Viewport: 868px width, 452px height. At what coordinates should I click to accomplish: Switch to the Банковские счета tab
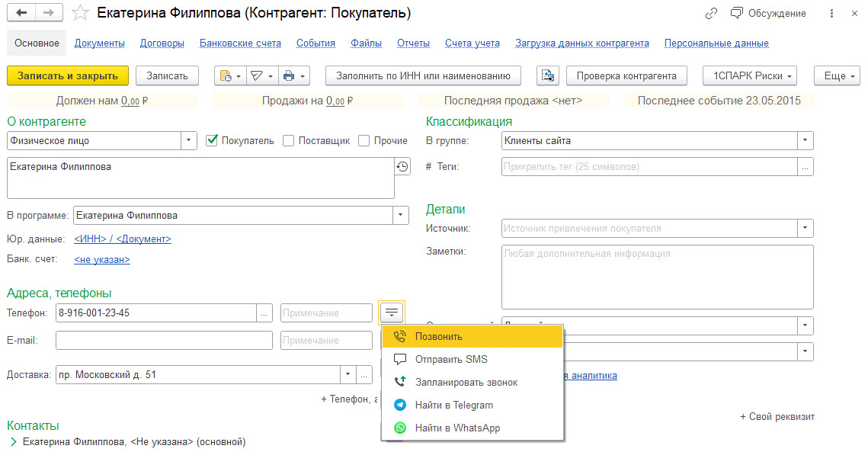240,43
